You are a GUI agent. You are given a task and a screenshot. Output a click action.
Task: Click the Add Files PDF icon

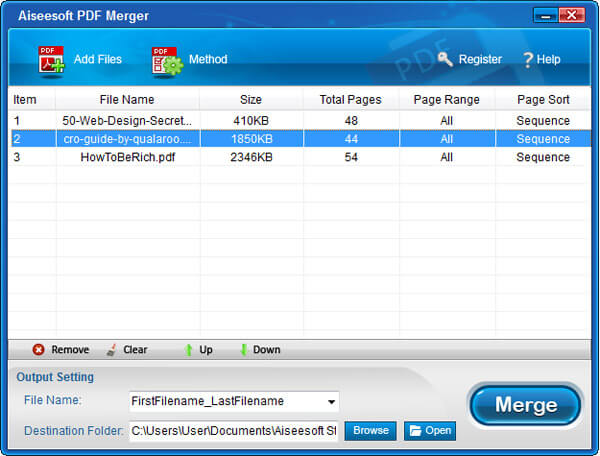pos(51,60)
